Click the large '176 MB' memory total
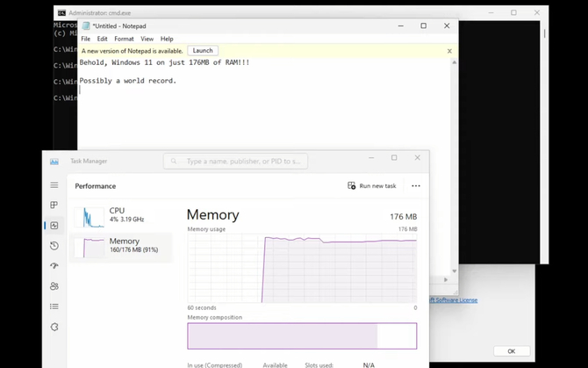The image size is (588, 368). [x=403, y=216]
